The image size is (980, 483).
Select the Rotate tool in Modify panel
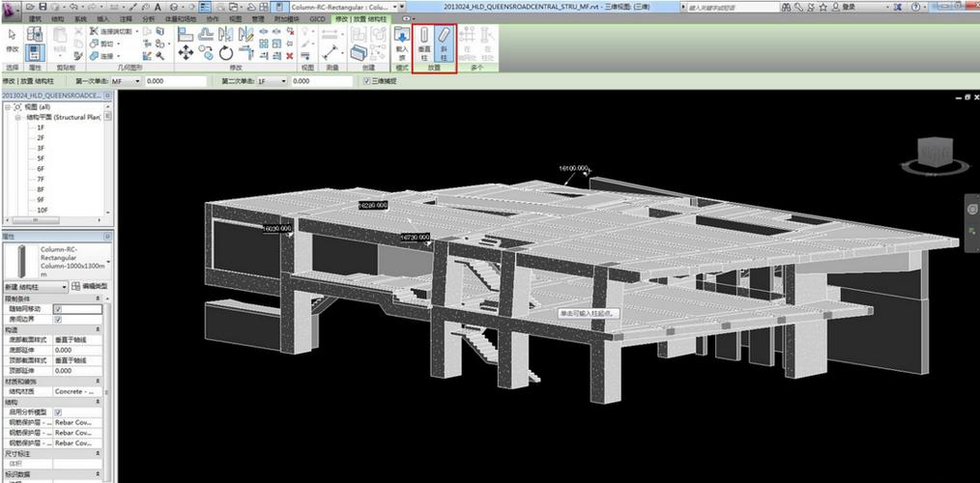(x=225, y=53)
